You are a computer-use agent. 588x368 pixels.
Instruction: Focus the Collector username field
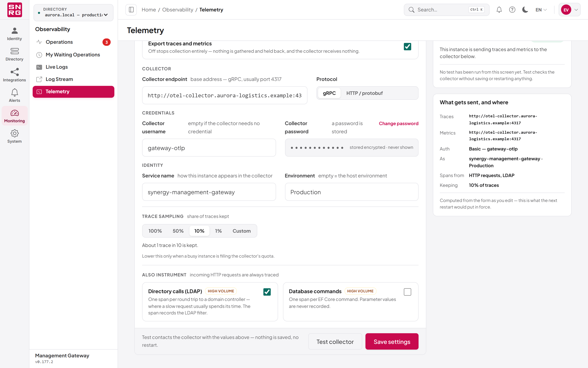[209, 148]
